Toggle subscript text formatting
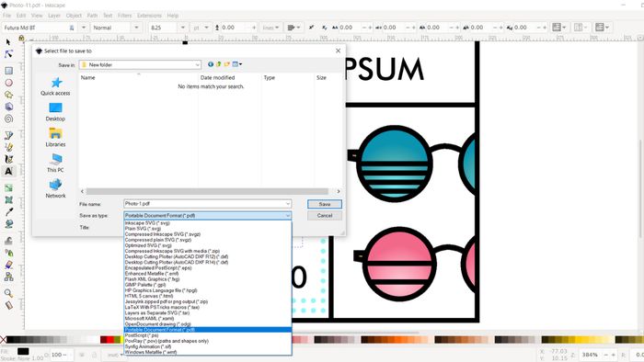Image resolution: width=644 pixels, height=362 pixels. [x=324, y=28]
